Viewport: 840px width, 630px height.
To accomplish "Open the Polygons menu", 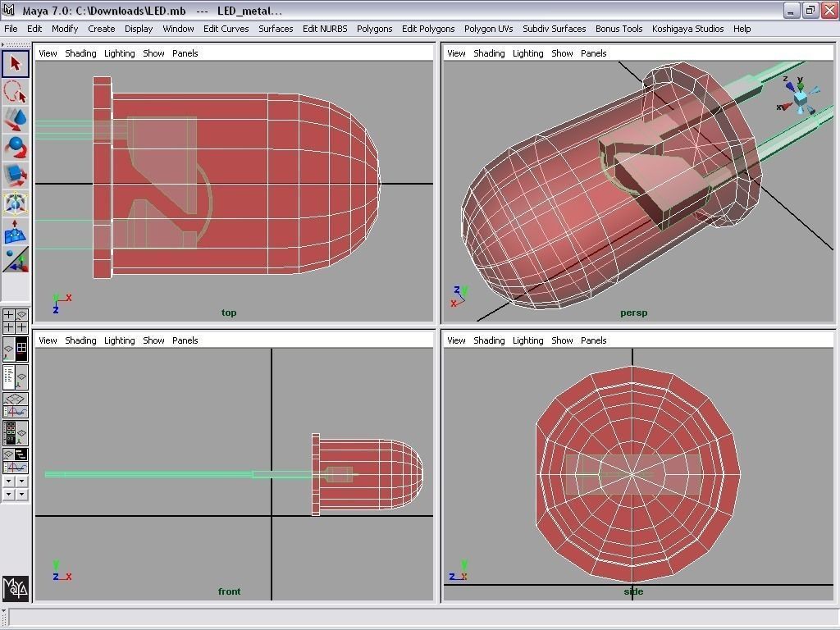I will [374, 29].
